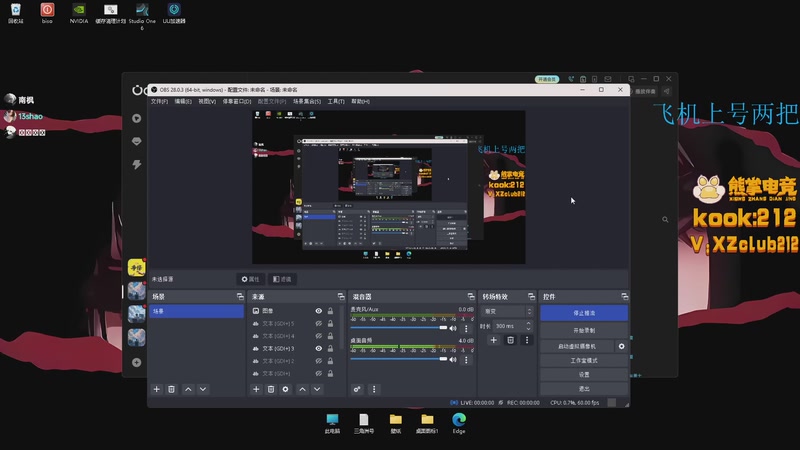800x450 pixels.
Task: Open the 视图(V) menu
Action: (x=207, y=102)
